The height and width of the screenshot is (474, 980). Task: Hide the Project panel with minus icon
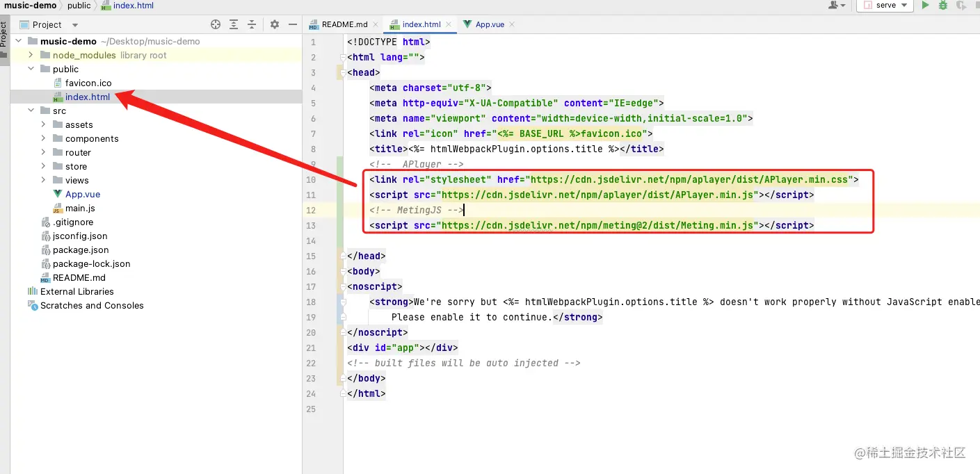point(292,24)
